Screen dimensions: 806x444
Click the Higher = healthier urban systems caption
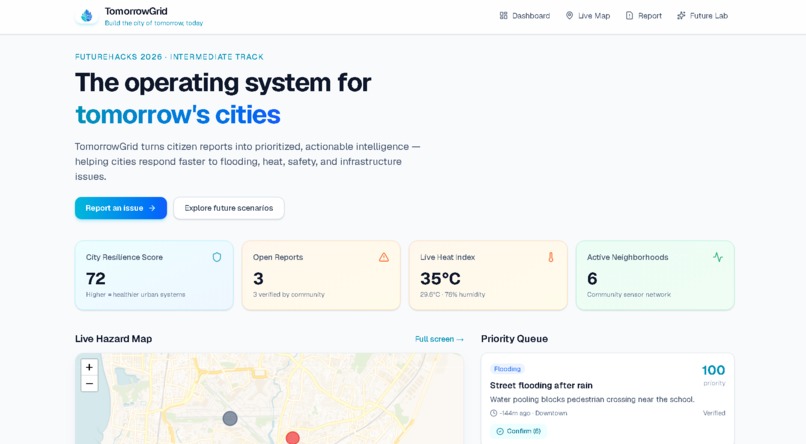(136, 295)
